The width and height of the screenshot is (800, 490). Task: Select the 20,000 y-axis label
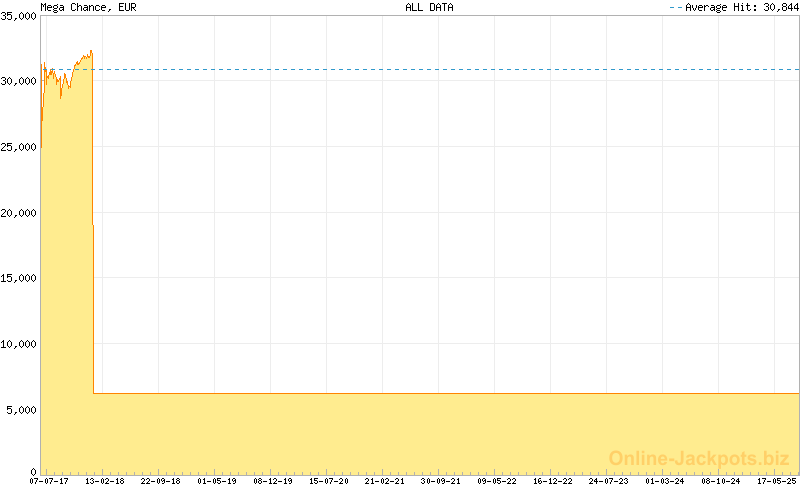[18, 213]
